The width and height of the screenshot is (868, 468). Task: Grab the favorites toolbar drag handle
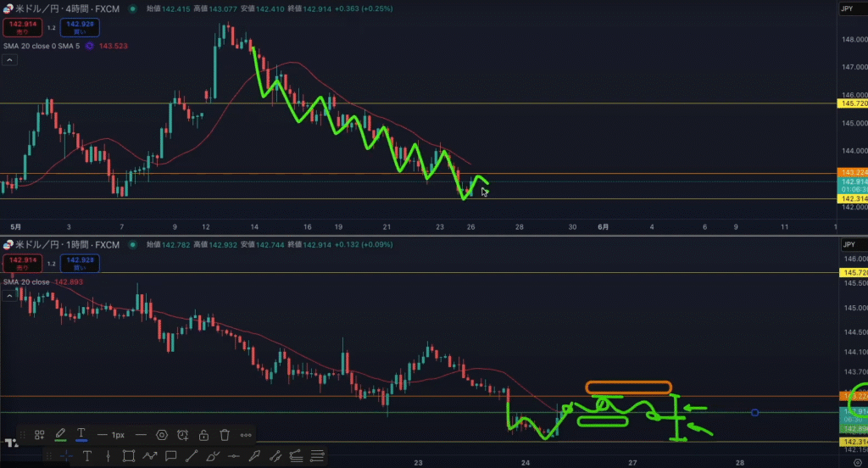click(x=48, y=456)
